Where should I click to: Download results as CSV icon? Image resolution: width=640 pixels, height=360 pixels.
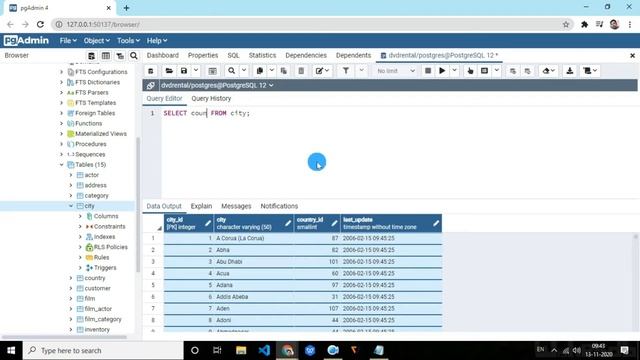[570, 71]
